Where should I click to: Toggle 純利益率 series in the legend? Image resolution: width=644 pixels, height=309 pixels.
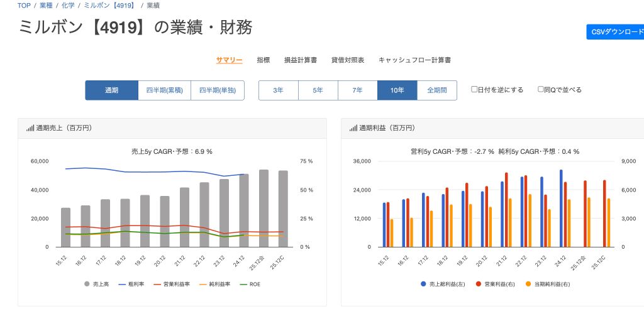coord(216,284)
